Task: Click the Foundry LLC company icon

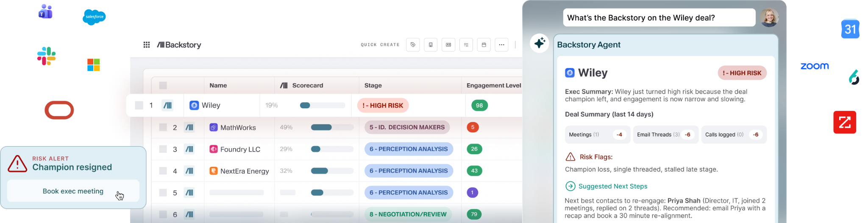Action: coord(214,149)
